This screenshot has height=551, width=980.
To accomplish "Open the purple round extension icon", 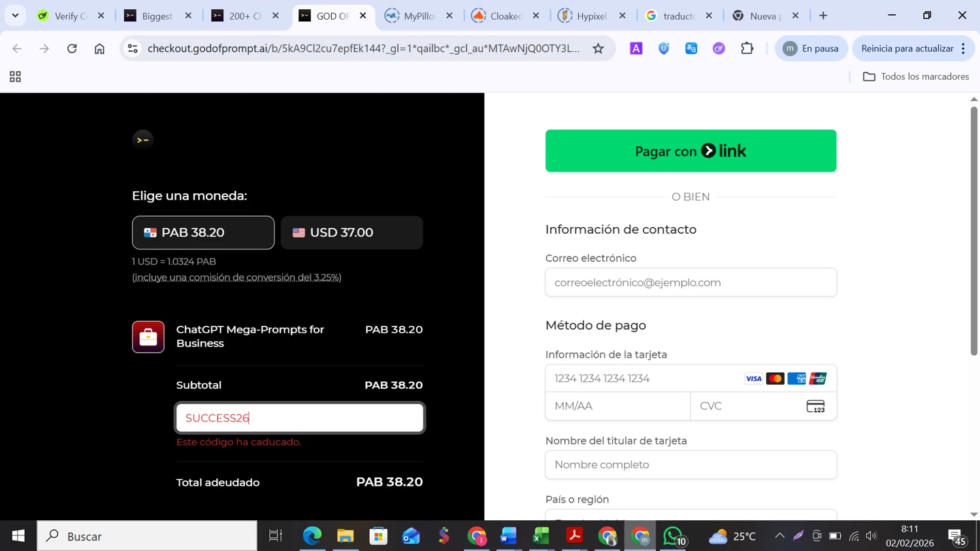I will (719, 48).
